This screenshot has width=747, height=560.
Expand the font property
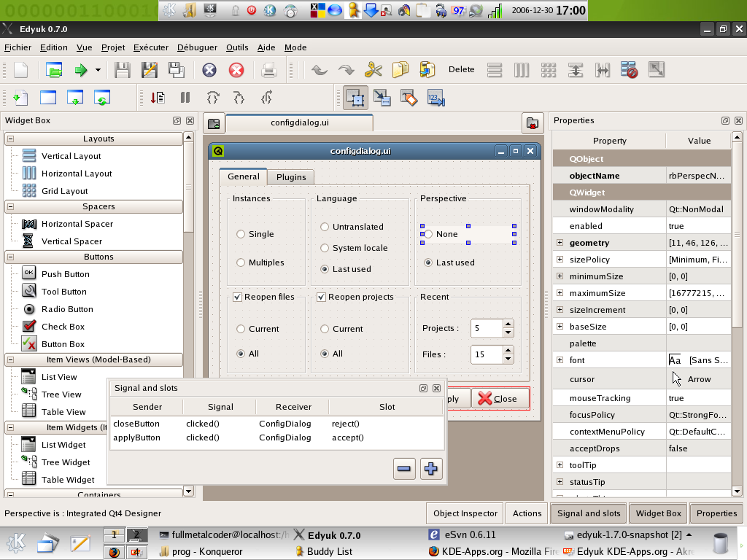point(560,359)
